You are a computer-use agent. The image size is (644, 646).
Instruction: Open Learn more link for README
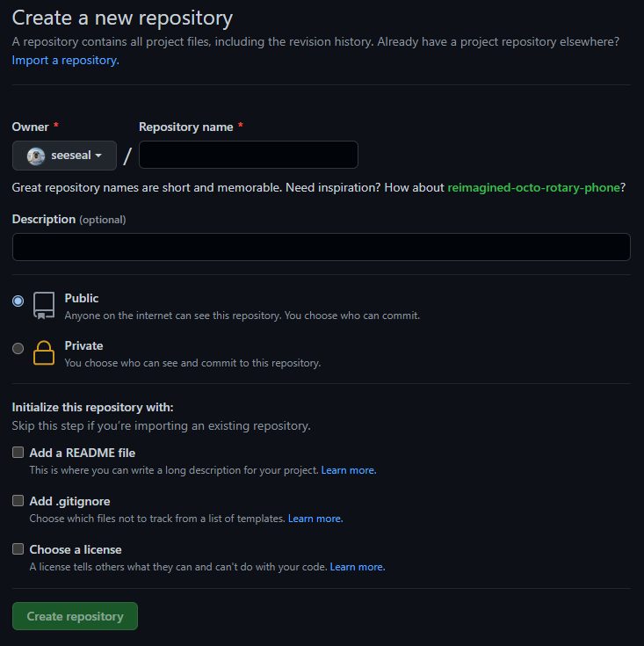[x=348, y=470]
